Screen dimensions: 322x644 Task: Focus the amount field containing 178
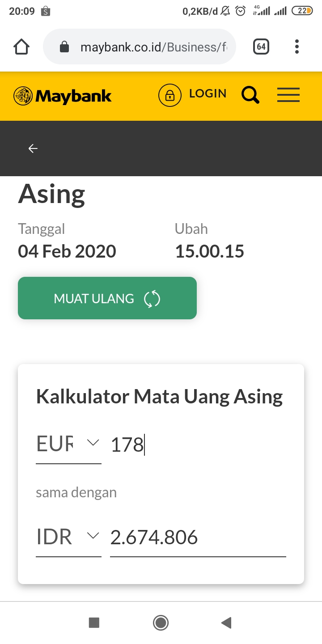coord(197,445)
